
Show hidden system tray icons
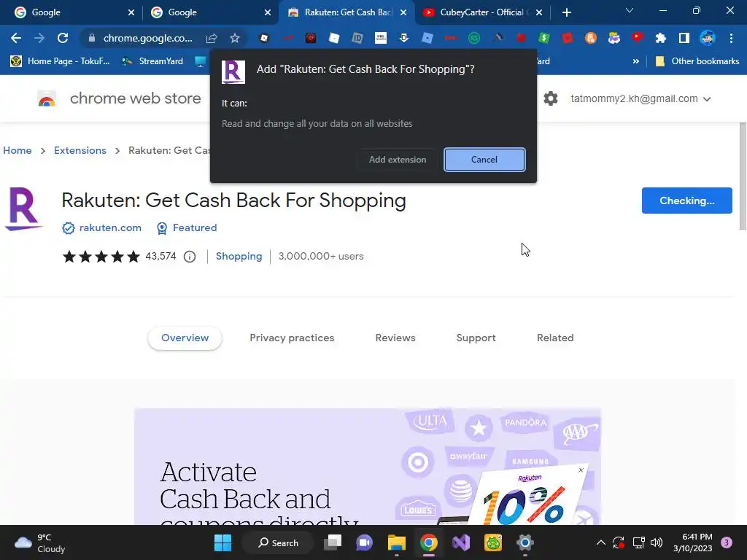pyautogui.click(x=601, y=542)
